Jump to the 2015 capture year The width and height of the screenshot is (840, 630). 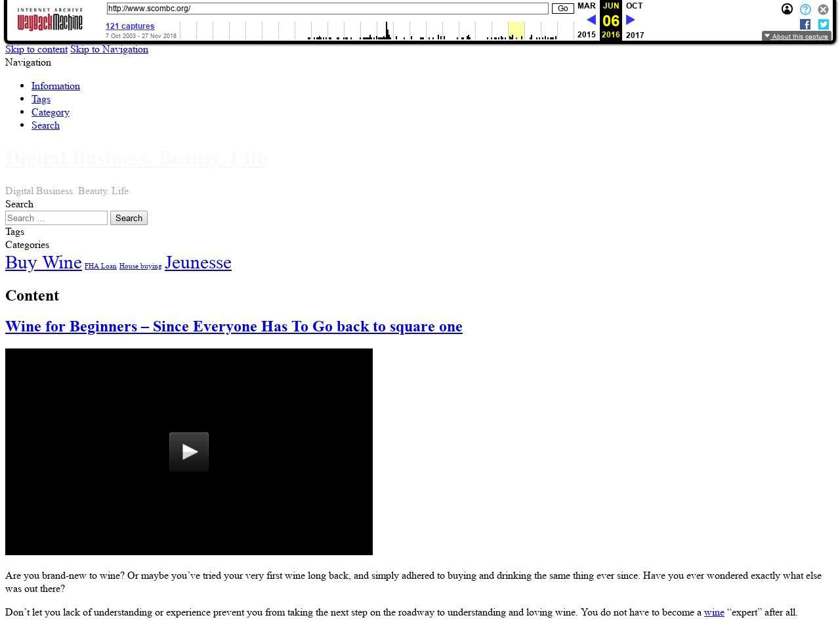pyautogui.click(x=586, y=35)
